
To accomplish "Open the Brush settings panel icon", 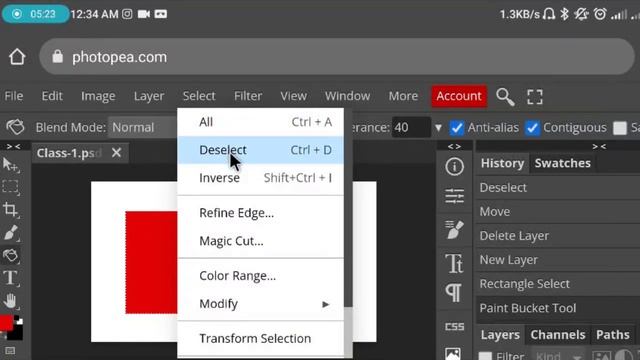I will [454, 230].
